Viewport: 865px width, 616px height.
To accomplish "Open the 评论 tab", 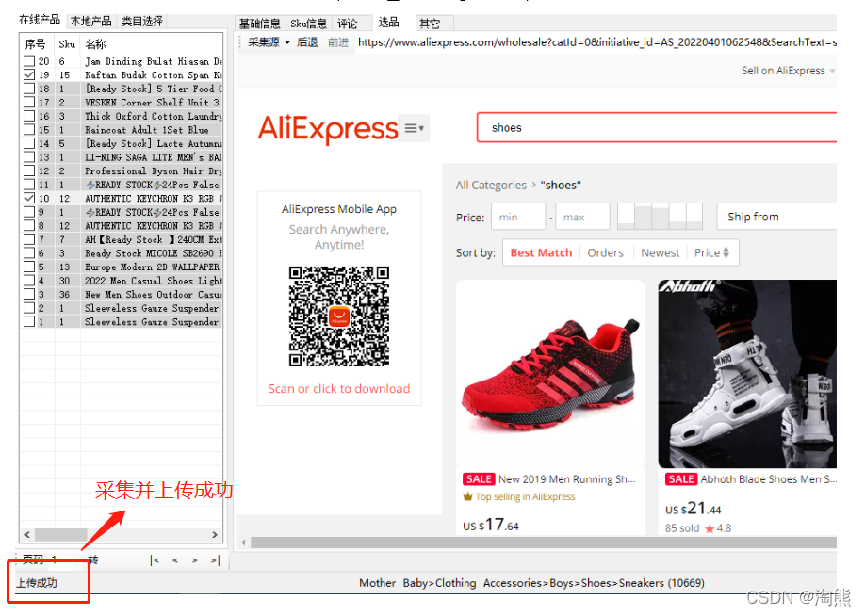I will pyautogui.click(x=348, y=24).
